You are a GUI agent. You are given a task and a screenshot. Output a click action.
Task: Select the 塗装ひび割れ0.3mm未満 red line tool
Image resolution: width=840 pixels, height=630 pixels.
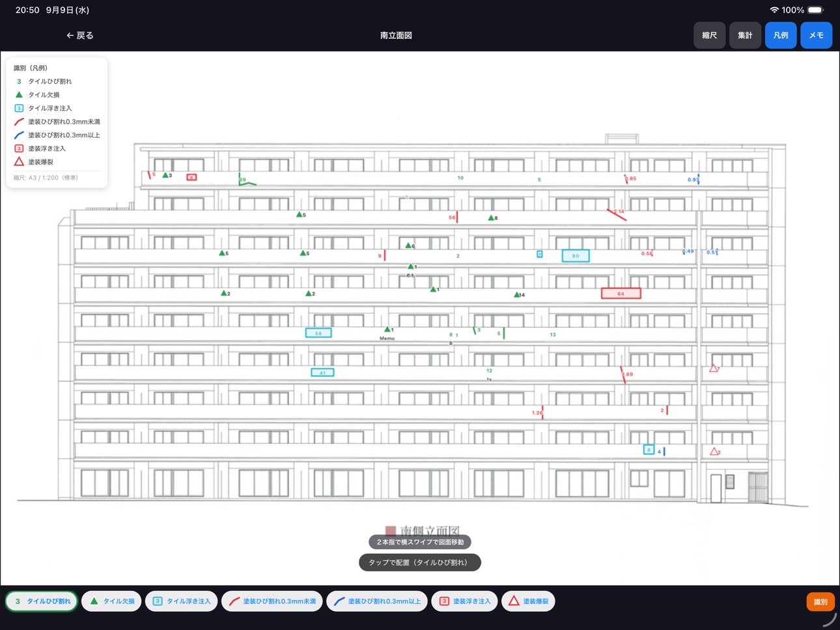272,601
